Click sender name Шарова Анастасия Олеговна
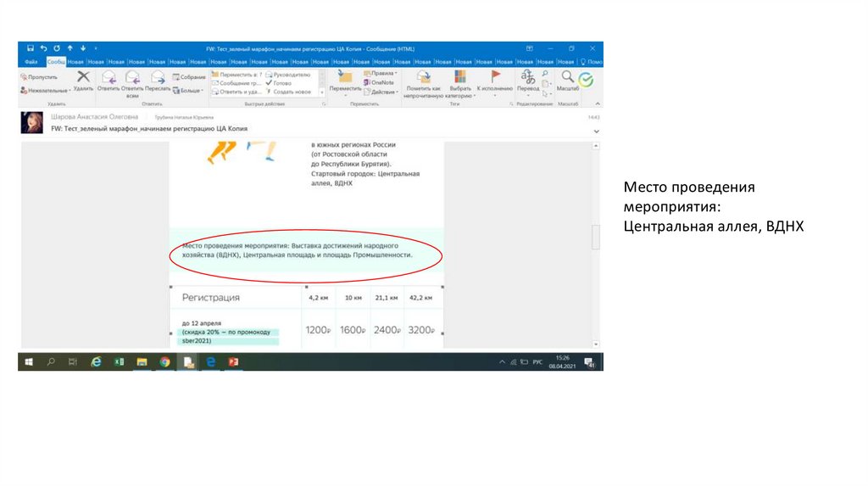The height and width of the screenshot is (487, 868). (x=95, y=117)
